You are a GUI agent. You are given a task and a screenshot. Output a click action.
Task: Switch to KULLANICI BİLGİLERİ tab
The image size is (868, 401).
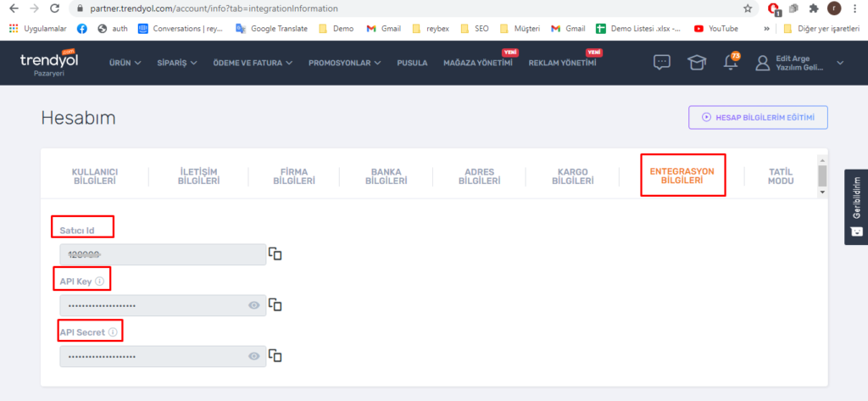95,176
